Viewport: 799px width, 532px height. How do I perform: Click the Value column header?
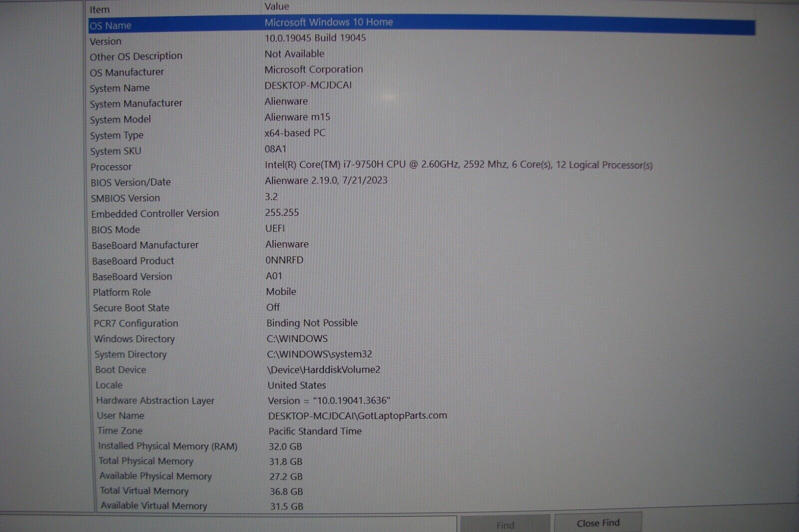click(277, 6)
